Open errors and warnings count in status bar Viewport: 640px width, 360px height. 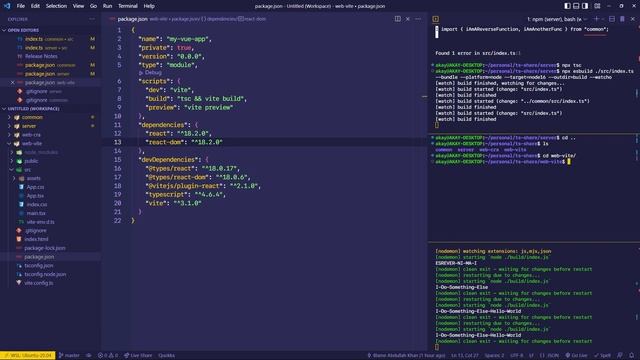[108, 356]
